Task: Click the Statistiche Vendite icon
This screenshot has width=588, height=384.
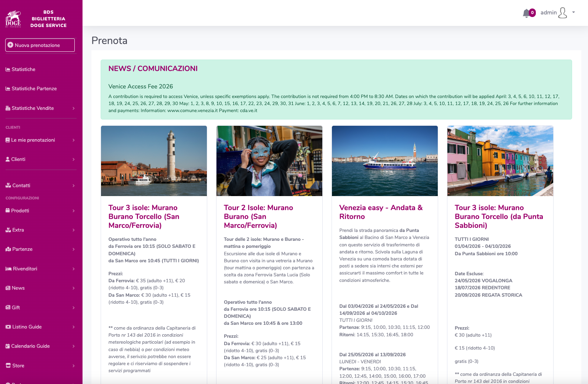Action: [x=8, y=108]
